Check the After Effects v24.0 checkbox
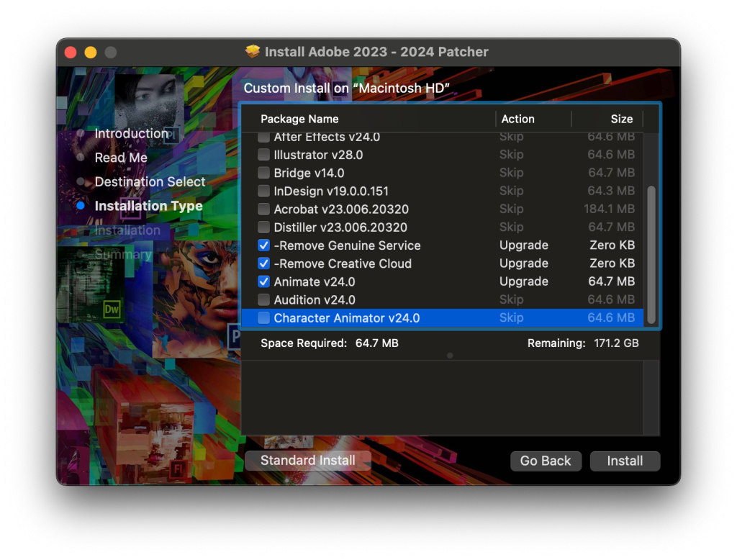Image resolution: width=737 pixels, height=560 pixels. [x=263, y=137]
